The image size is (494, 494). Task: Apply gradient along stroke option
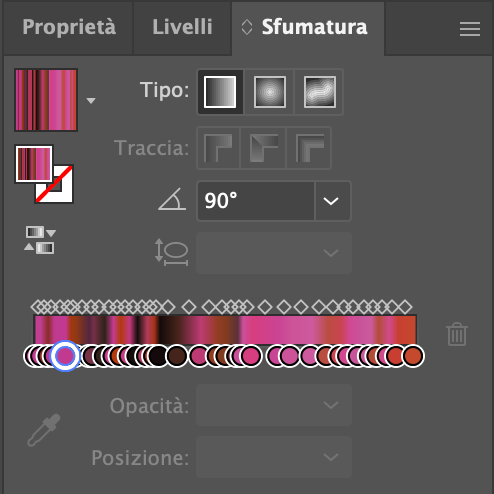click(263, 148)
